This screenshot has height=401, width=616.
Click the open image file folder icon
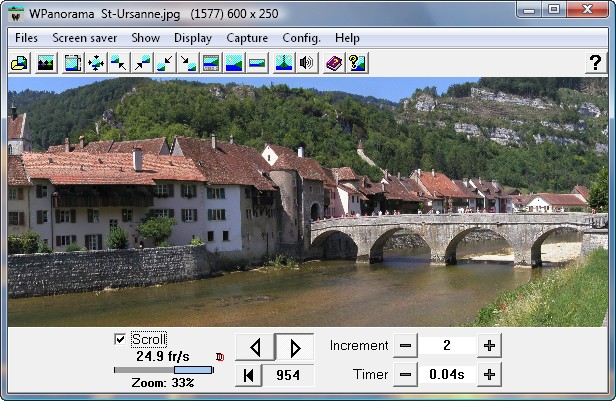[19, 63]
